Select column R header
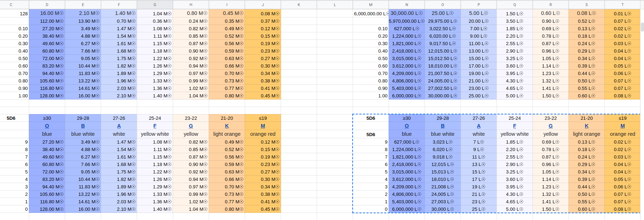The image size is (644, 220). coord(551,5)
